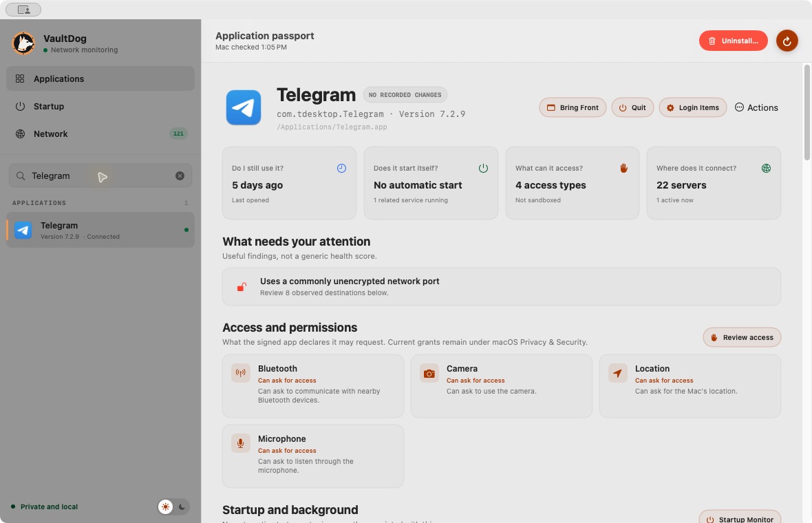The width and height of the screenshot is (812, 523).
Task: Click the Telegram icon in sidebar list
Action: pyautogui.click(x=23, y=230)
